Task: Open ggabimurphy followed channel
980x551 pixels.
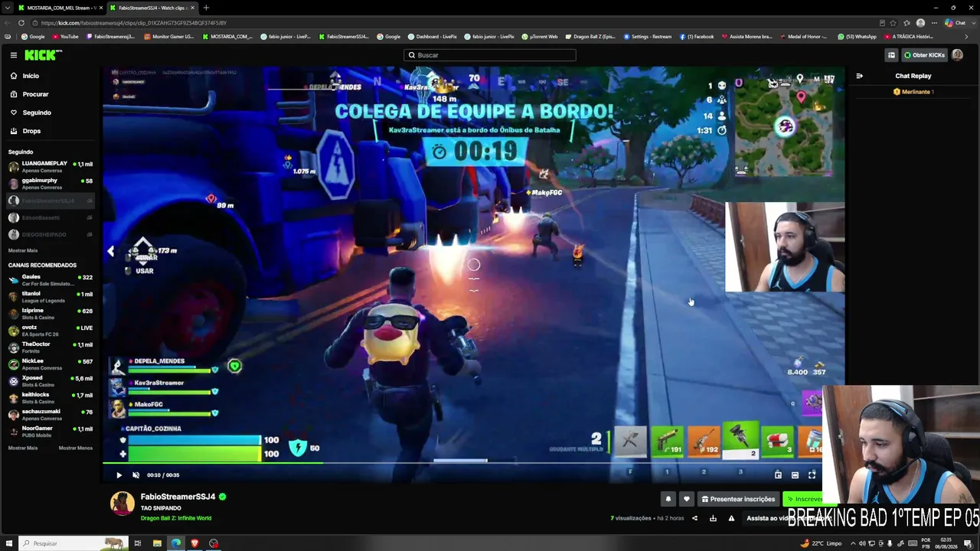Action: [51, 184]
